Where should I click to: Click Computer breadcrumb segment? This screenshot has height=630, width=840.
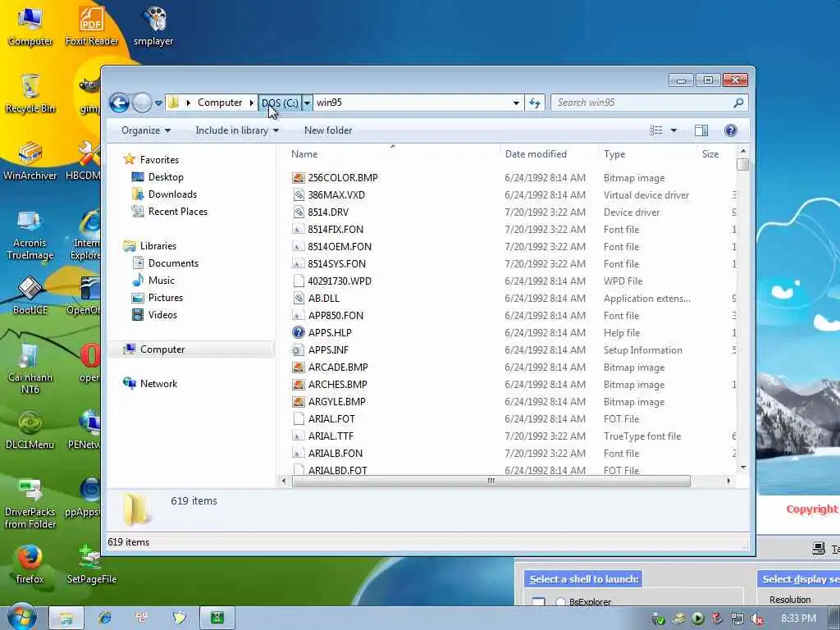(x=220, y=103)
